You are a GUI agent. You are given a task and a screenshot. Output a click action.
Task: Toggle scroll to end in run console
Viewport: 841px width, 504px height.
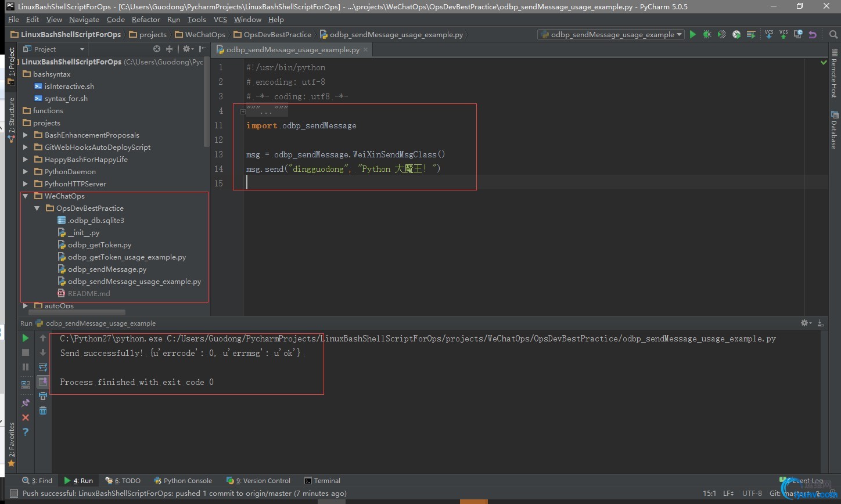pos(43,381)
